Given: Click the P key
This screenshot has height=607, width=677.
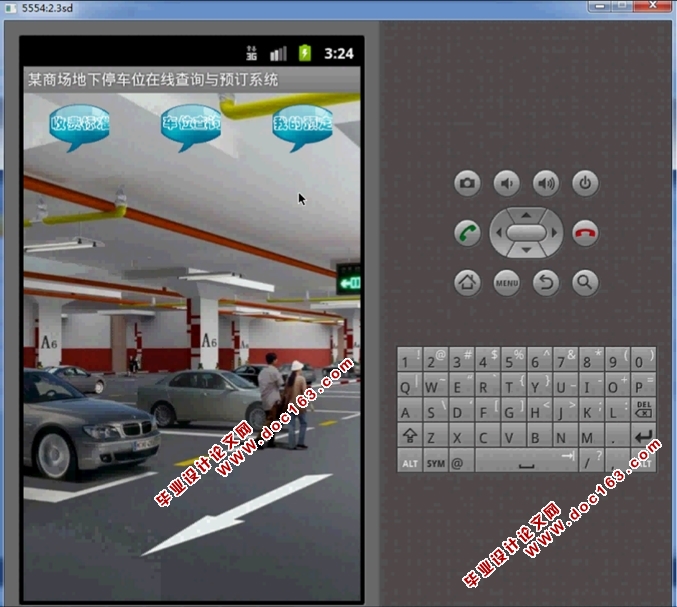Looking at the screenshot, I should click(x=643, y=384).
